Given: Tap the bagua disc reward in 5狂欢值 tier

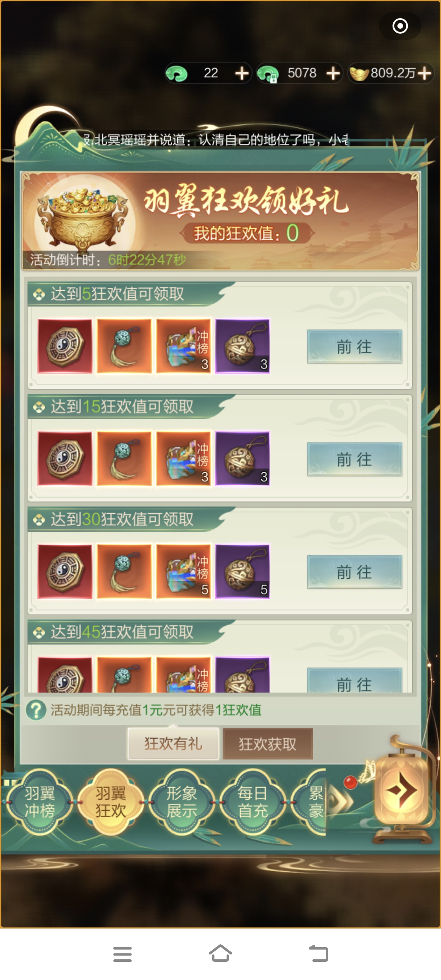Looking at the screenshot, I should click(65, 346).
